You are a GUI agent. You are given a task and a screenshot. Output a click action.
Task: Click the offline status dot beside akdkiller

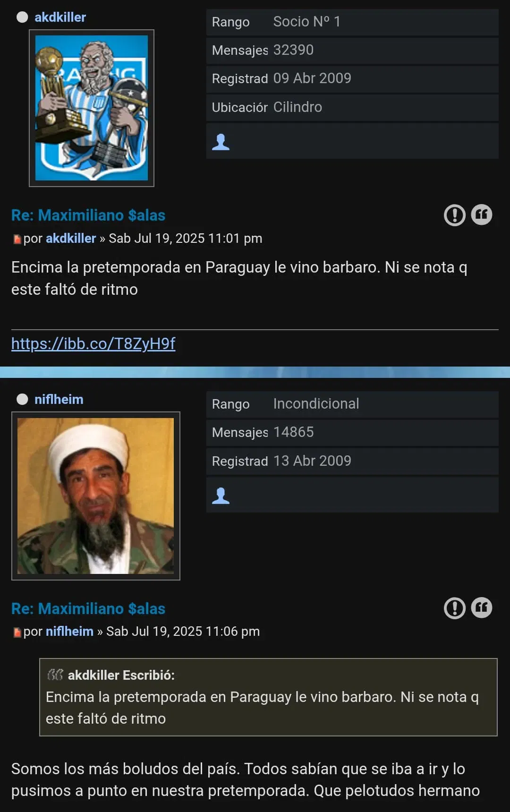22,17
